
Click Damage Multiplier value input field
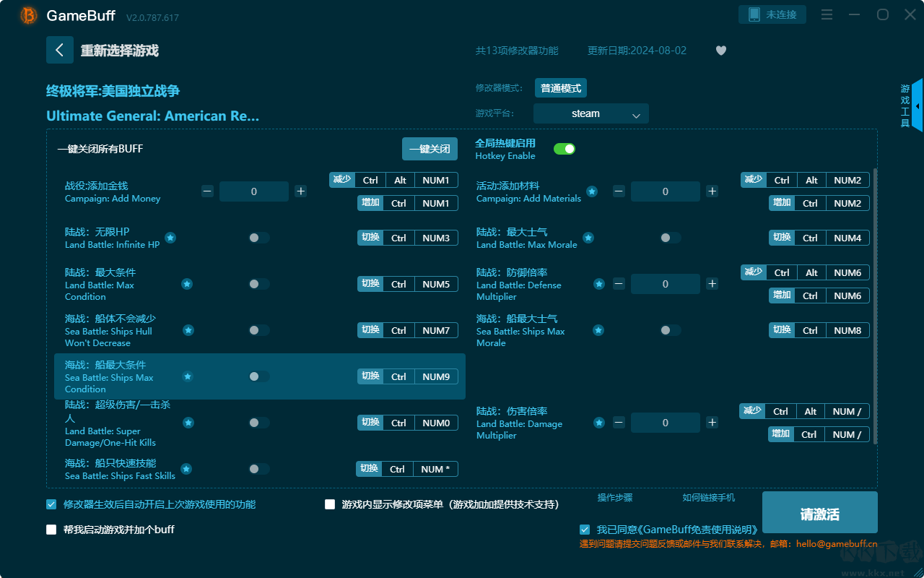(x=666, y=423)
